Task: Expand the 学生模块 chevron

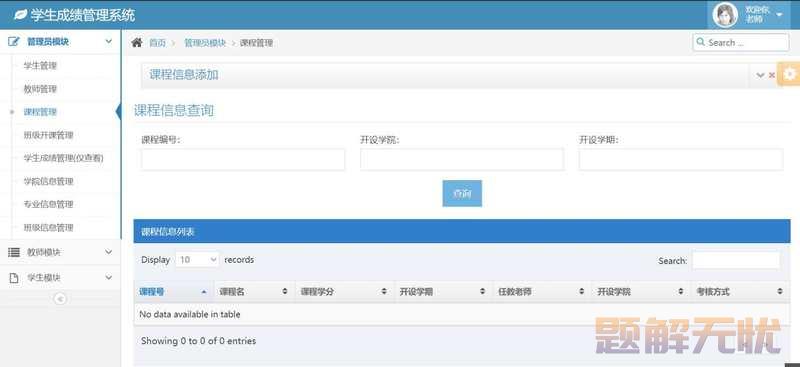Action: (108, 277)
